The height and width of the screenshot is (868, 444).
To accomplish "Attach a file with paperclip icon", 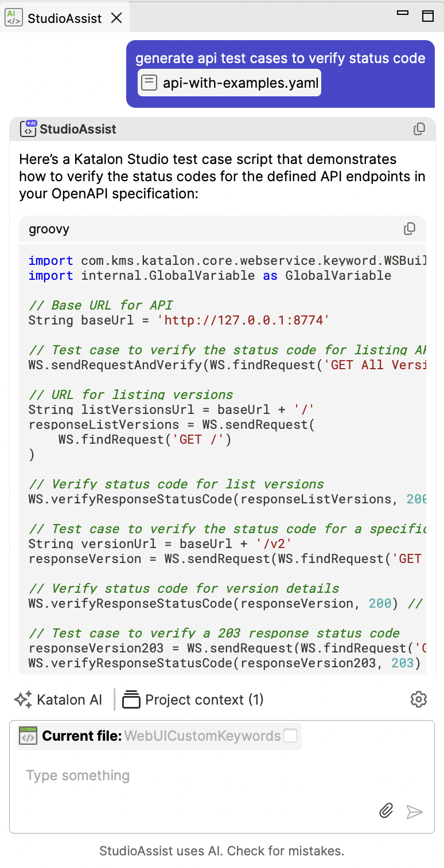I will pyautogui.click(x=387, y=811).
